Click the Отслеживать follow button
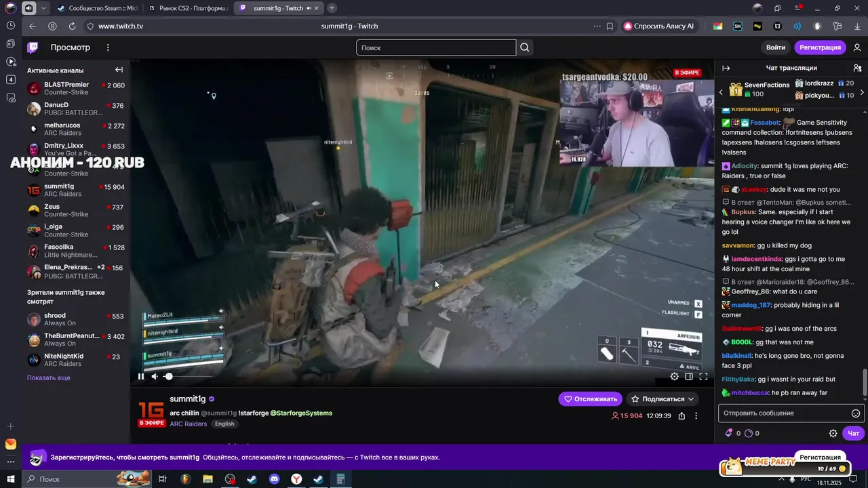The height and width of the screenshot is (488, 868). [x=590, y=399]
